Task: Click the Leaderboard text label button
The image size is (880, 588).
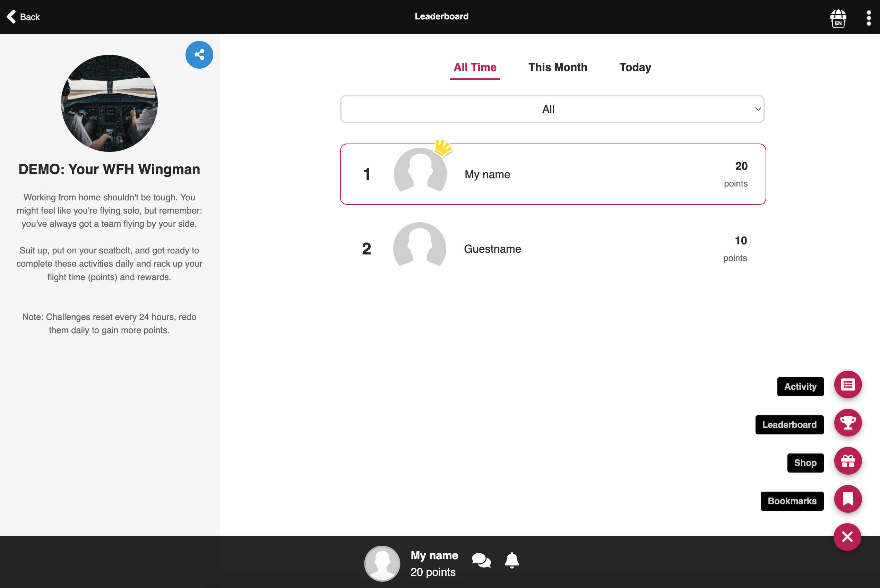Action: [789, 425]
